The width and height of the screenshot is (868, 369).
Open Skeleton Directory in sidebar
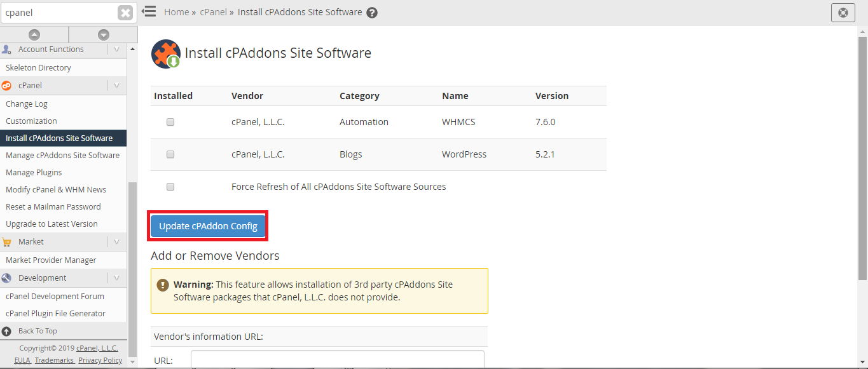pos(38,67)
